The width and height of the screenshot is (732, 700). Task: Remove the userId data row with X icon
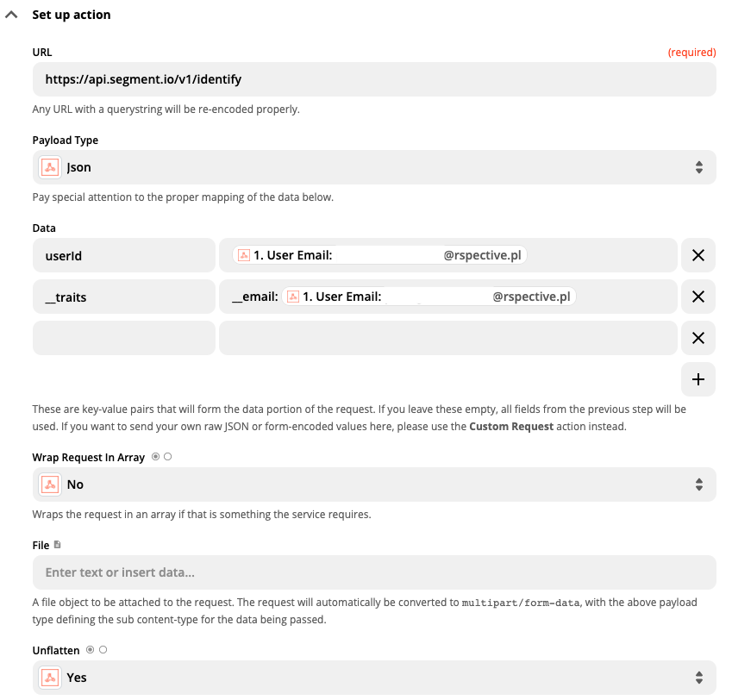tap(698, 255)
